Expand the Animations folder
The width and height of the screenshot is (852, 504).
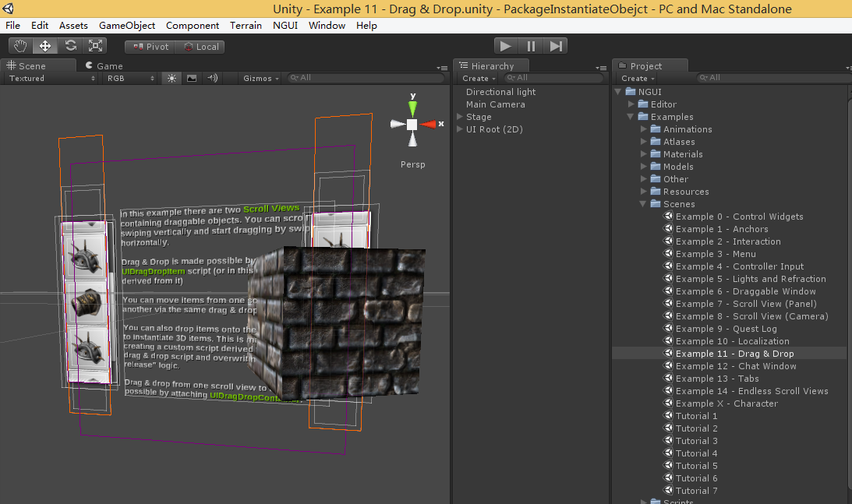[643, 129]
